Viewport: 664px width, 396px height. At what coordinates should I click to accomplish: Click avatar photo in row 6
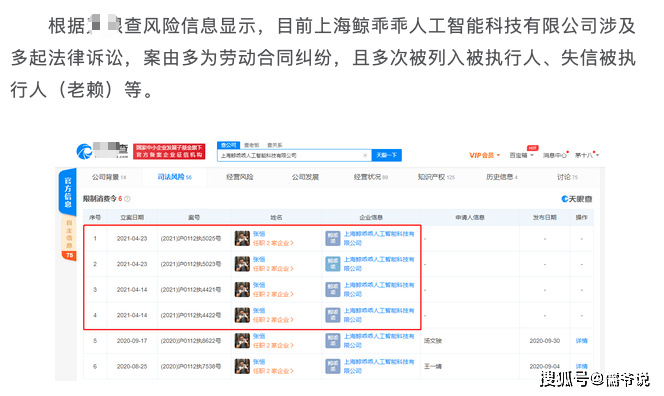coord(242,366)
